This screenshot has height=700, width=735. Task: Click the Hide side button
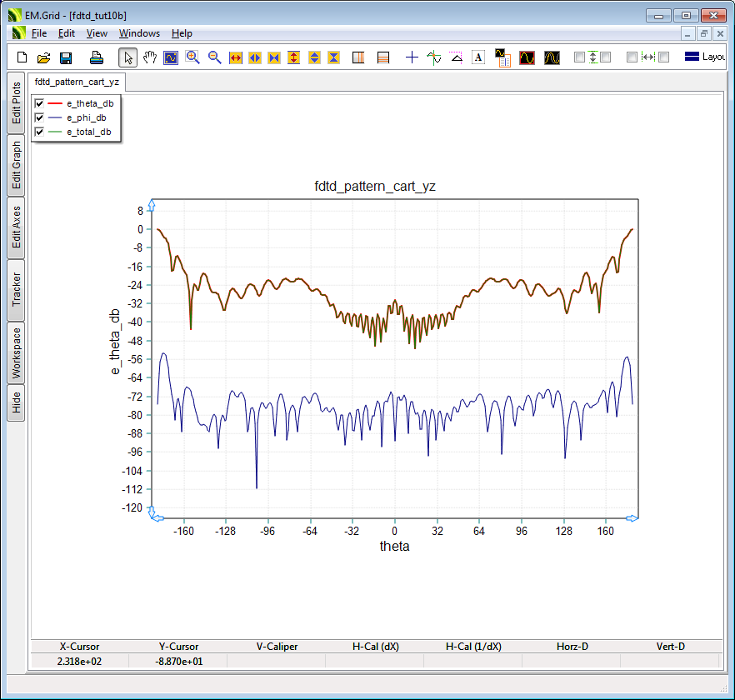pos(16,404)
